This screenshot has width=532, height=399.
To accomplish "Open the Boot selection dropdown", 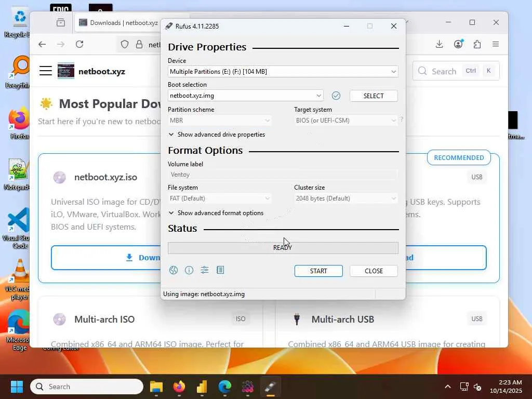I will click(245, 96).
